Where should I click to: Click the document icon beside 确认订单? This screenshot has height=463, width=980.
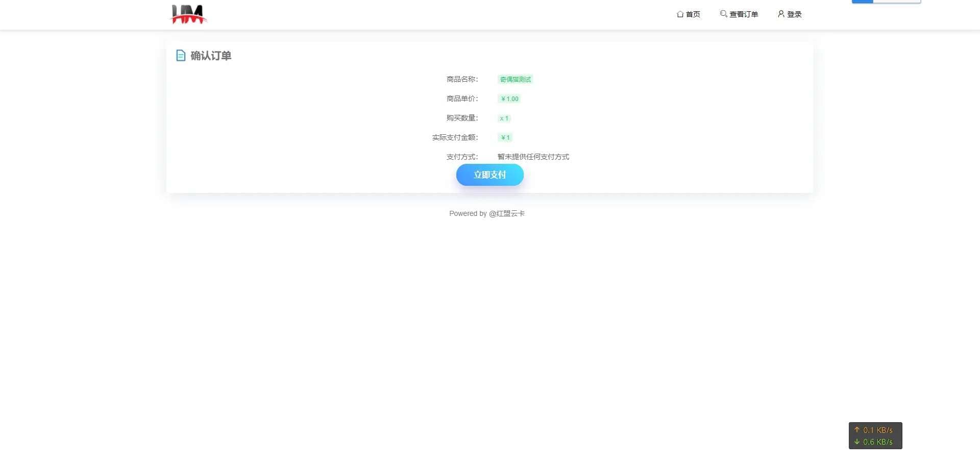click(181, 56)
